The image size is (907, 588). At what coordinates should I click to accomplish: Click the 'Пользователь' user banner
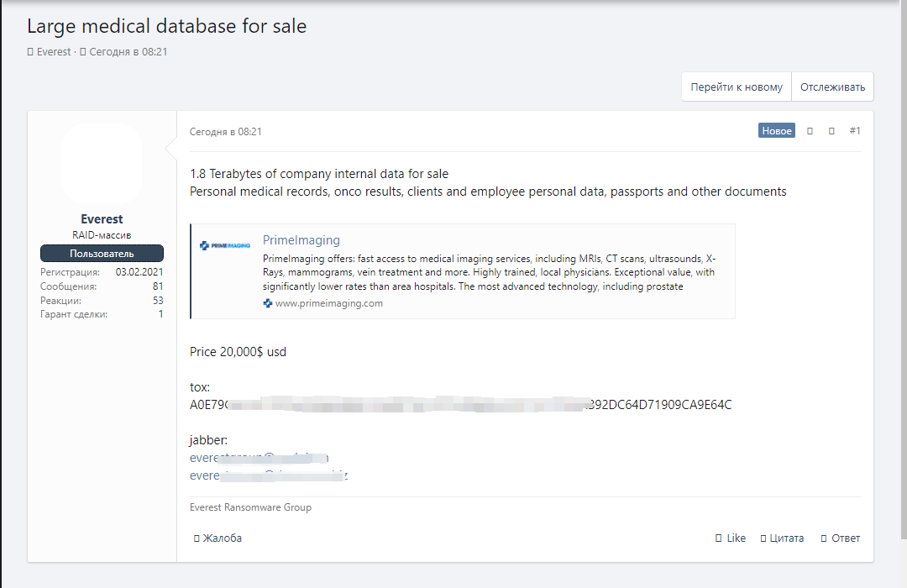click(x=102, y=254)
